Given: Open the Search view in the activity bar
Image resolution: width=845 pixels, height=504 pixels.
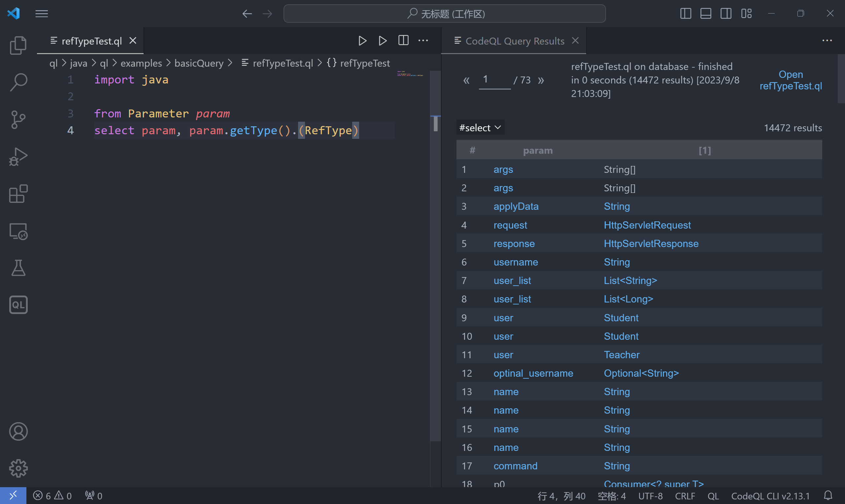Looking at the screenshot, I should coord(18,81).
